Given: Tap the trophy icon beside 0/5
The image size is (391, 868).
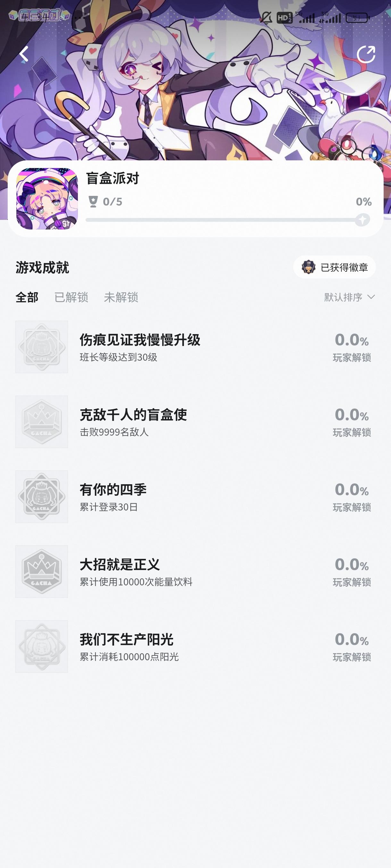Looking at the screenshot, I should pos(93,202).
